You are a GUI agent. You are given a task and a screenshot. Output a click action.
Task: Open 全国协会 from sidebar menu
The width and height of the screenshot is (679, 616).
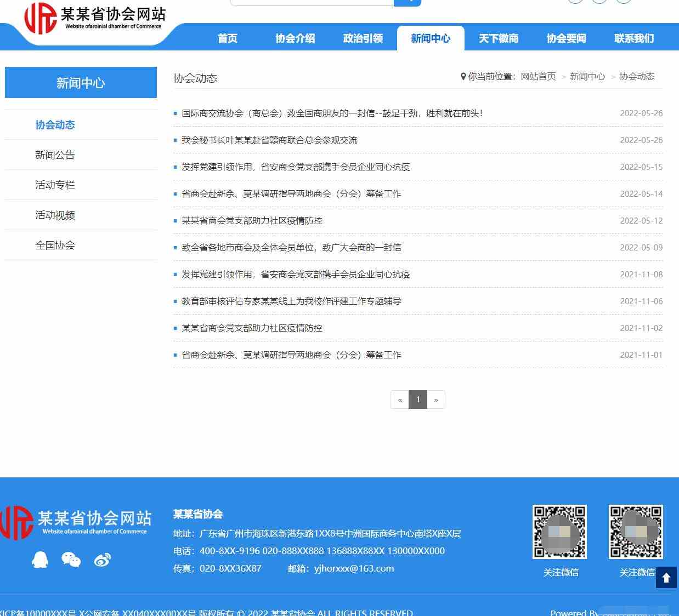click(x=55, y=246)
